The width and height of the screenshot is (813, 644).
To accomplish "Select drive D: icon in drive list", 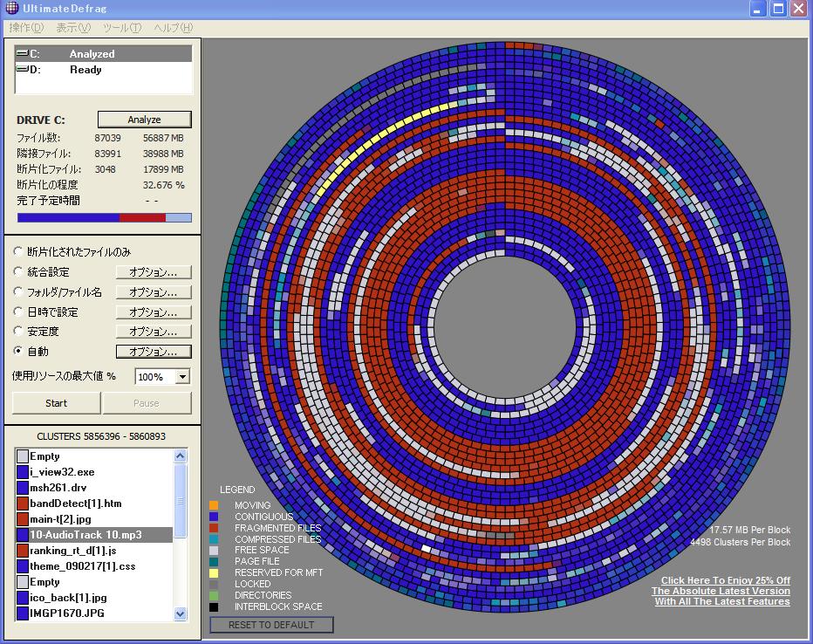I will tap(22, 69).
